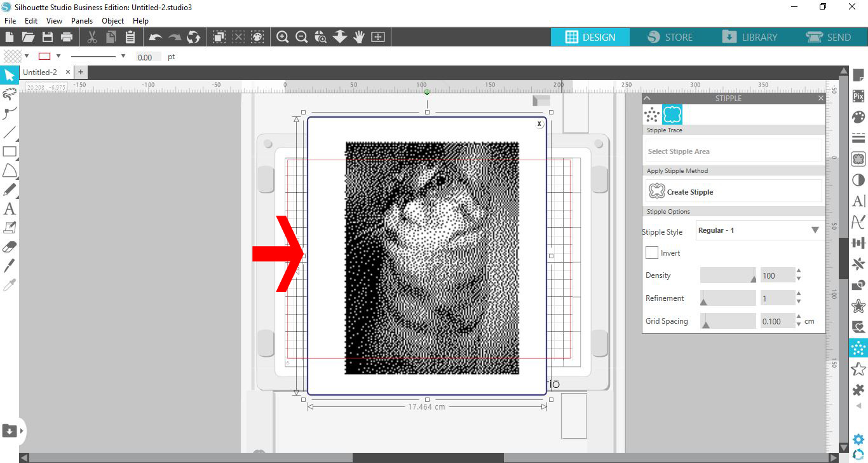Collapse the Stipple panel title arrow
The height and width of the screenshot is (463, 868).
[647, 98]
